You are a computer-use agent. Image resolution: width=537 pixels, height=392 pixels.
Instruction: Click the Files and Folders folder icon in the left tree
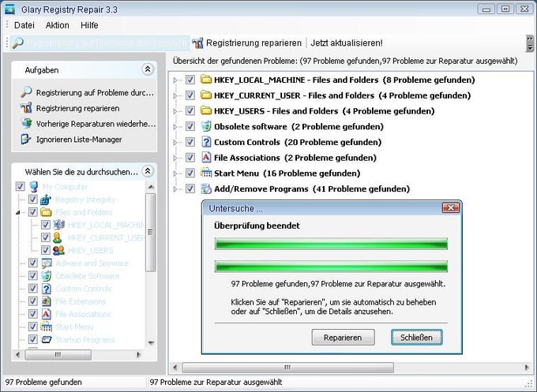[x=46, y=212]
